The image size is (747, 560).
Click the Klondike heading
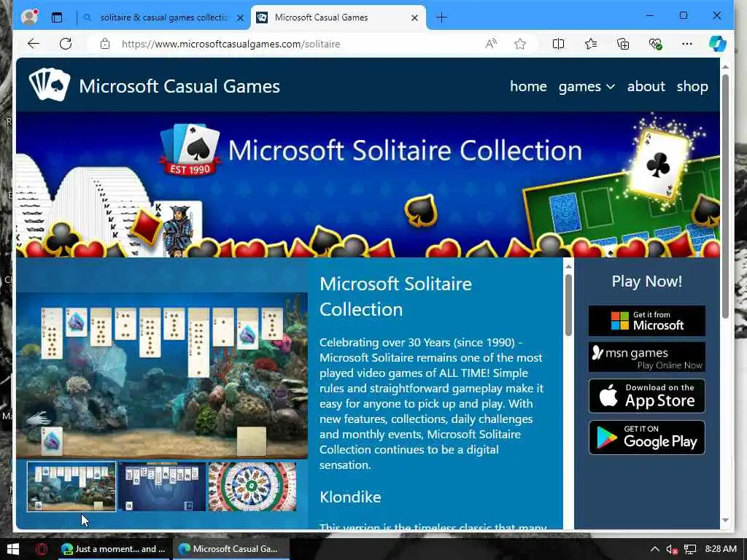pyautogui.click(x=350, y=497)
